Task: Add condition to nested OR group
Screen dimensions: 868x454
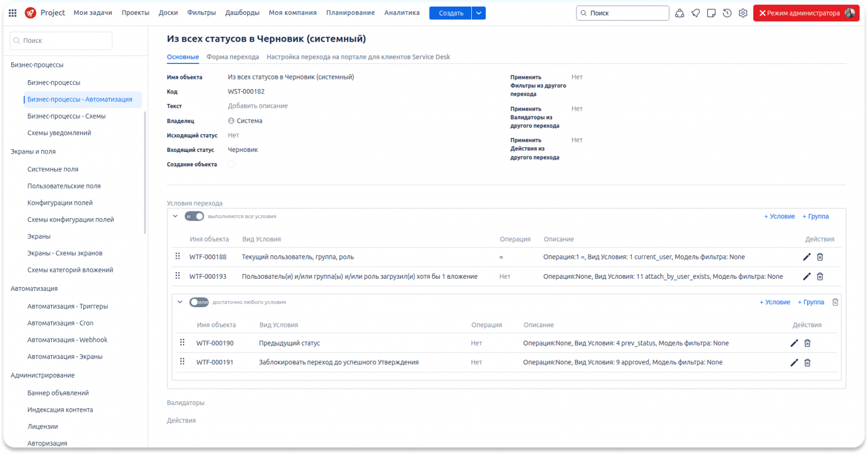Action: click(x=775, y=302)
